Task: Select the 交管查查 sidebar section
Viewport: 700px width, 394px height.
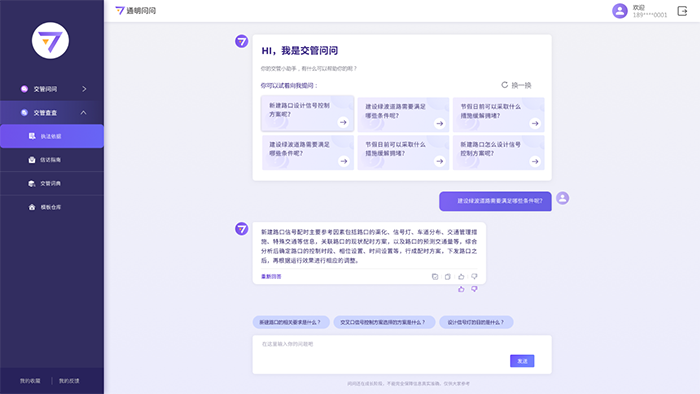Action: point(52,112)
